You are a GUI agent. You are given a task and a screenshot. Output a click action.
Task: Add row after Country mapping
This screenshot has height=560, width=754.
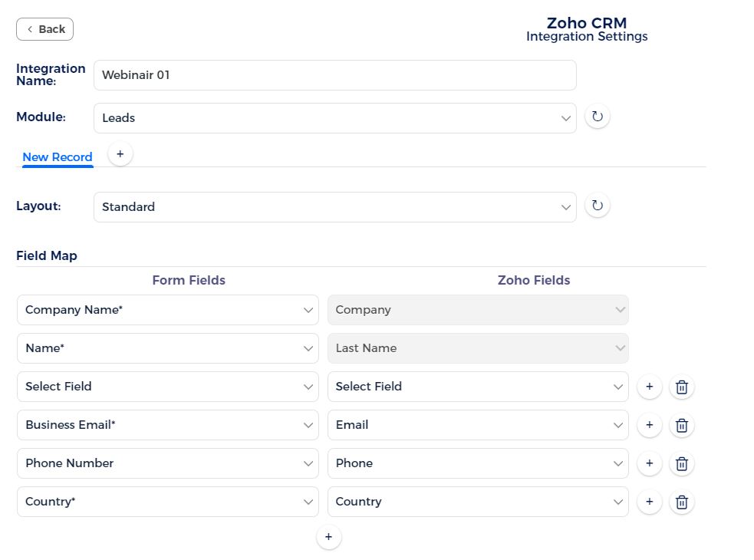[649, 502]
